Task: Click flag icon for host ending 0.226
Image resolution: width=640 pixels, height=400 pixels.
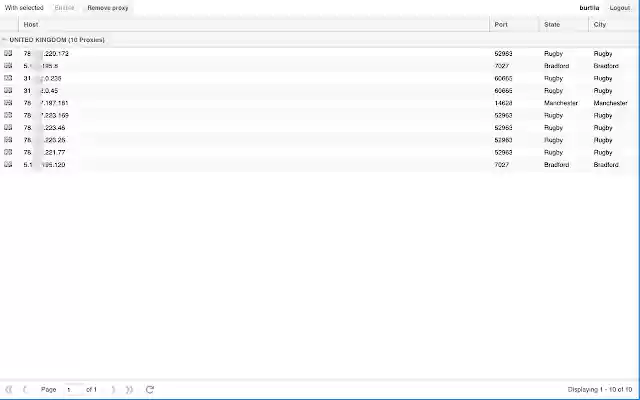Action: pos(8,78)
